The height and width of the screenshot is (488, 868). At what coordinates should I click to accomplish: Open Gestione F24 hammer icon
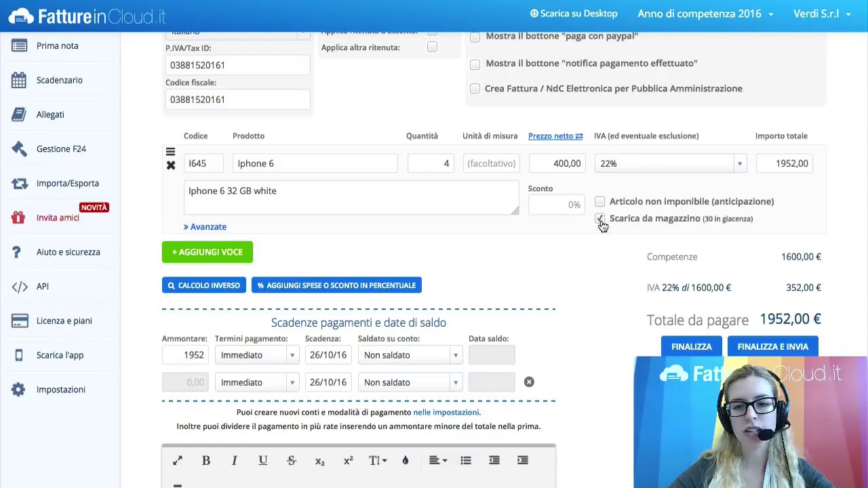click(19, 148)
